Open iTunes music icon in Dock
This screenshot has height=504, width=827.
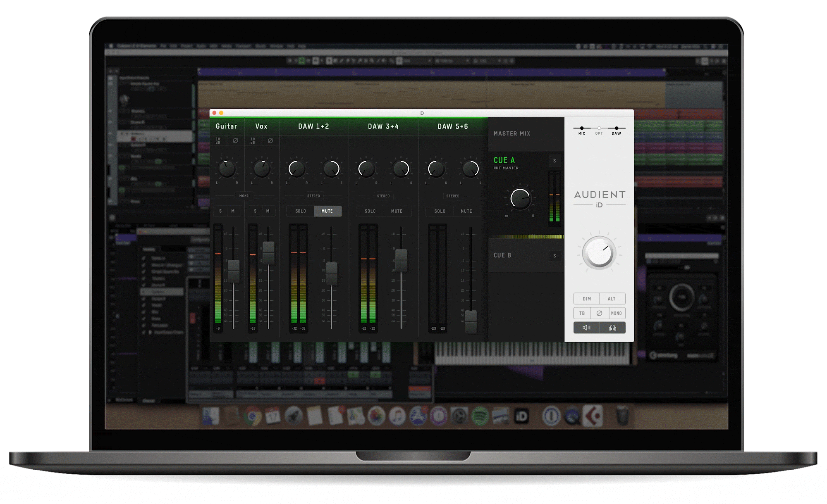[x=397, y=416]
